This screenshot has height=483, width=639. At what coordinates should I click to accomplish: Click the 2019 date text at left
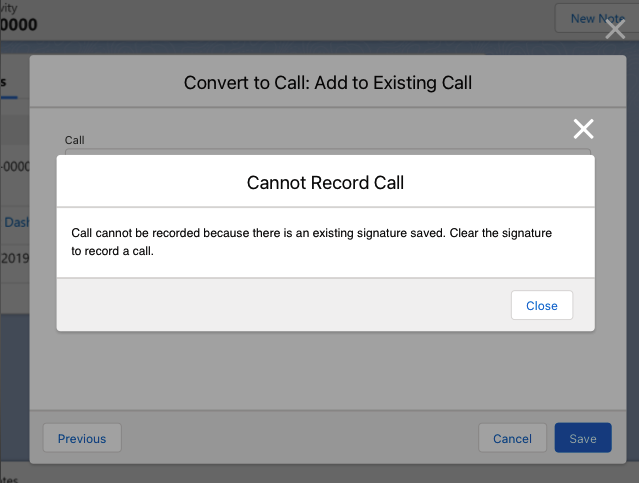[x=14, y=259]
